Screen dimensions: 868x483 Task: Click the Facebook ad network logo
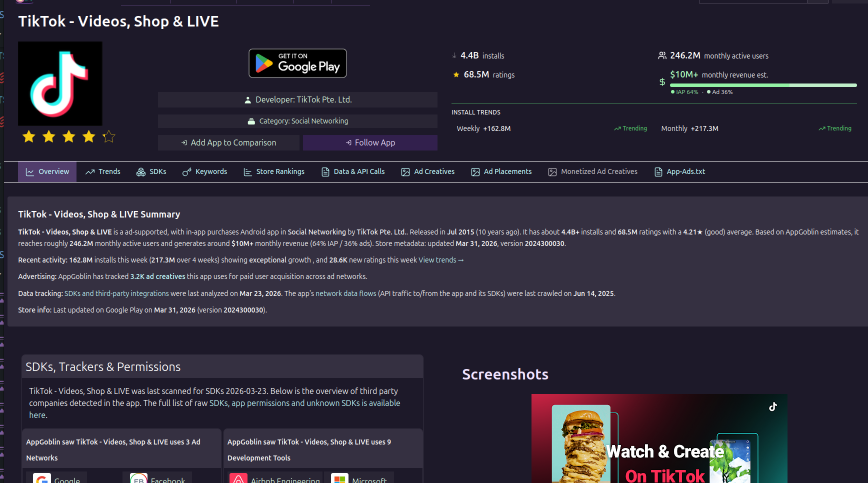(x=138, y=478)
